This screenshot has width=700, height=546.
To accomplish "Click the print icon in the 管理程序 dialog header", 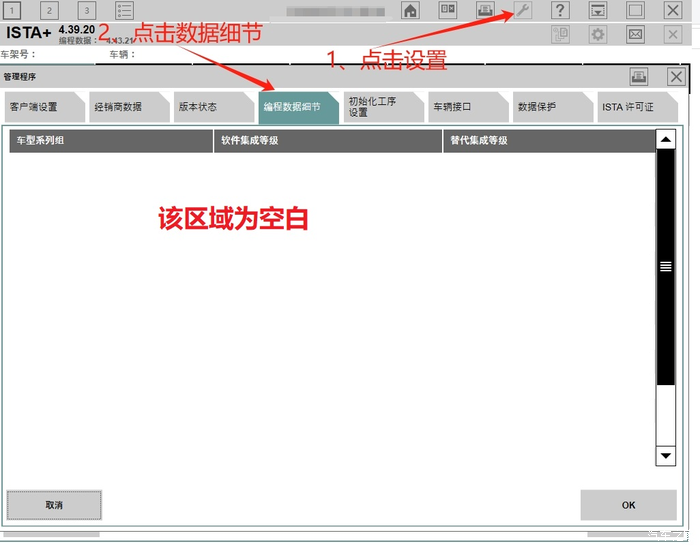I will point(639,76).
